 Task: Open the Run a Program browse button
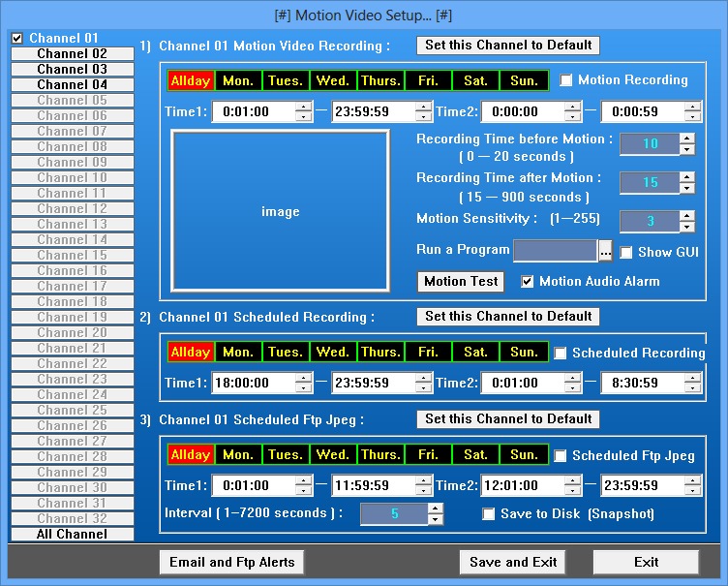(x=605, y=252)
